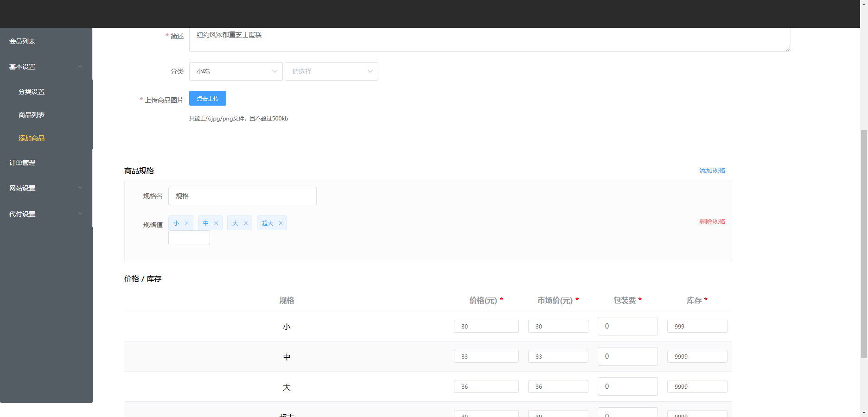This screenshot has height=417, width=868.
Task: Open 商品列表 menu item
Action: tap(32, 115)
